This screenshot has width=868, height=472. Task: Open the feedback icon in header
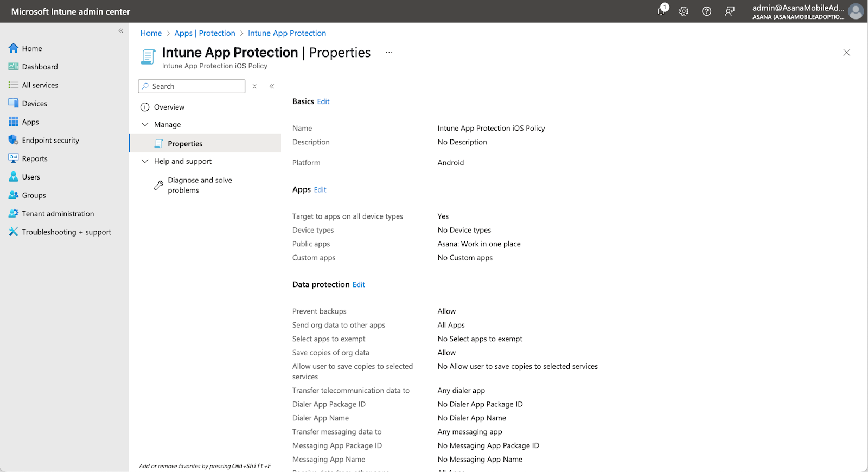[x=730, y=11]
